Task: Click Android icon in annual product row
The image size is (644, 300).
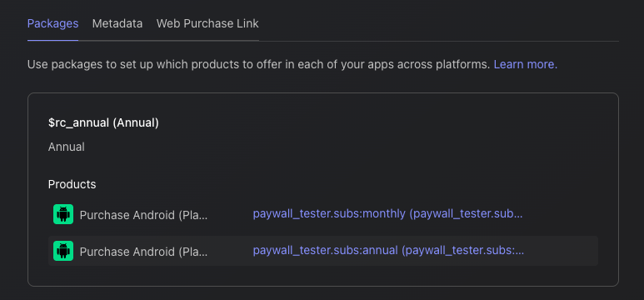Action: (63, 251)
